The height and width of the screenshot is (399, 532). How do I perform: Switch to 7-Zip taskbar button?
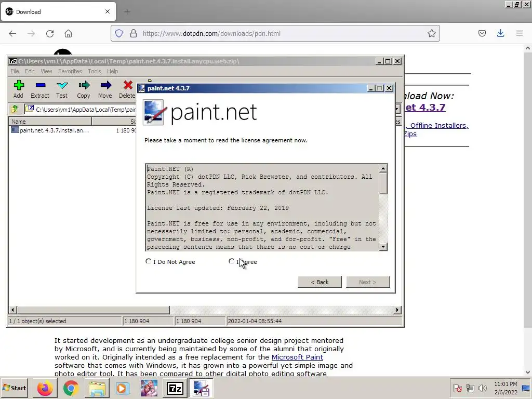pos(175,388)
